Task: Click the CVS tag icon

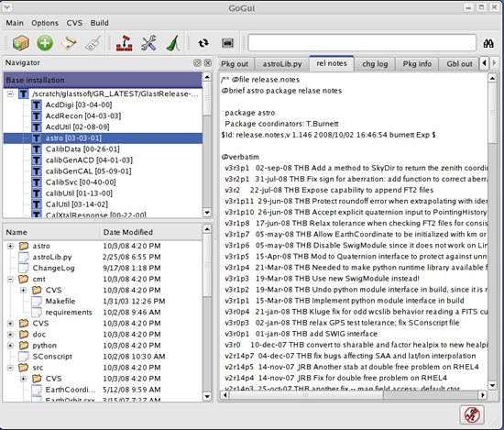Action: pyautogui.click(x=93, y=43)
